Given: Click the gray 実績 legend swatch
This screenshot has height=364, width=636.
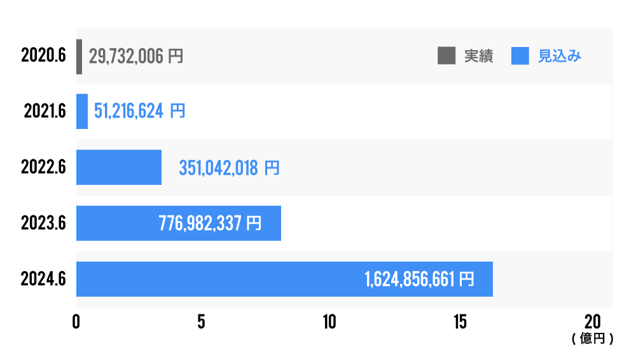Looking at the screenshot, I should pos(446,56).
